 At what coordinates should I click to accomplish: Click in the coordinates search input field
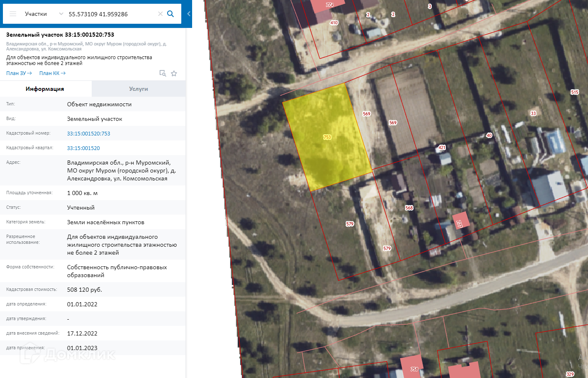[110, 14]
